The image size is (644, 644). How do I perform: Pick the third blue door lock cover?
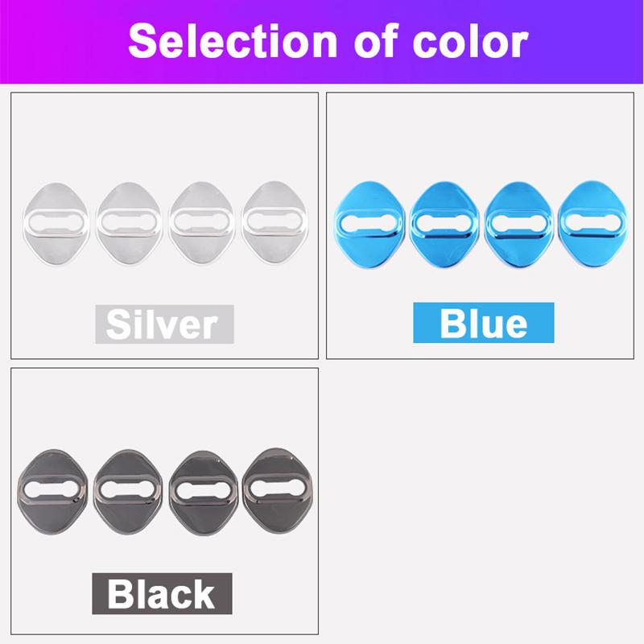pyautogui.click(x=518, y=222)
